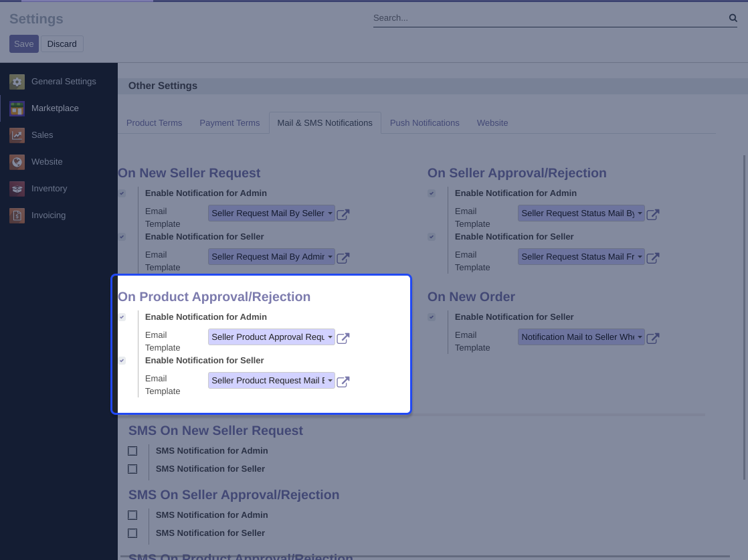Open the Marketplace settings icon in sidebar
748x560 pixels.
pos(17,108)
